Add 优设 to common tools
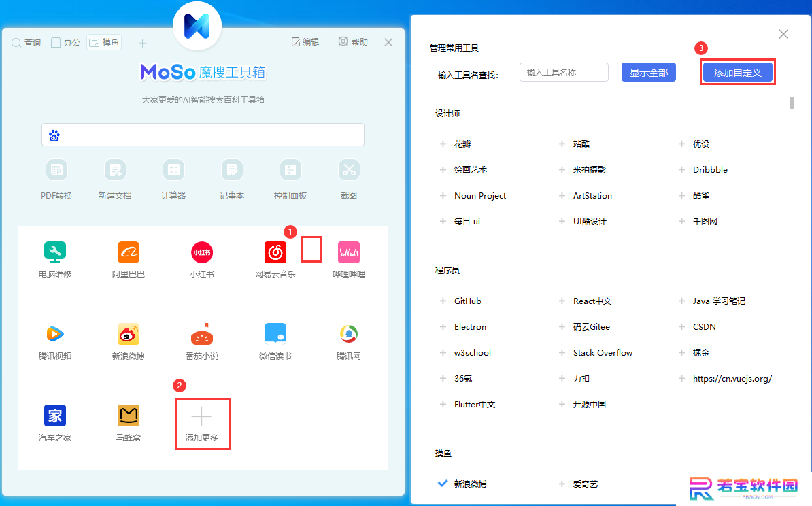The width and height of the screenshot is (812, 506). (681, 144)
